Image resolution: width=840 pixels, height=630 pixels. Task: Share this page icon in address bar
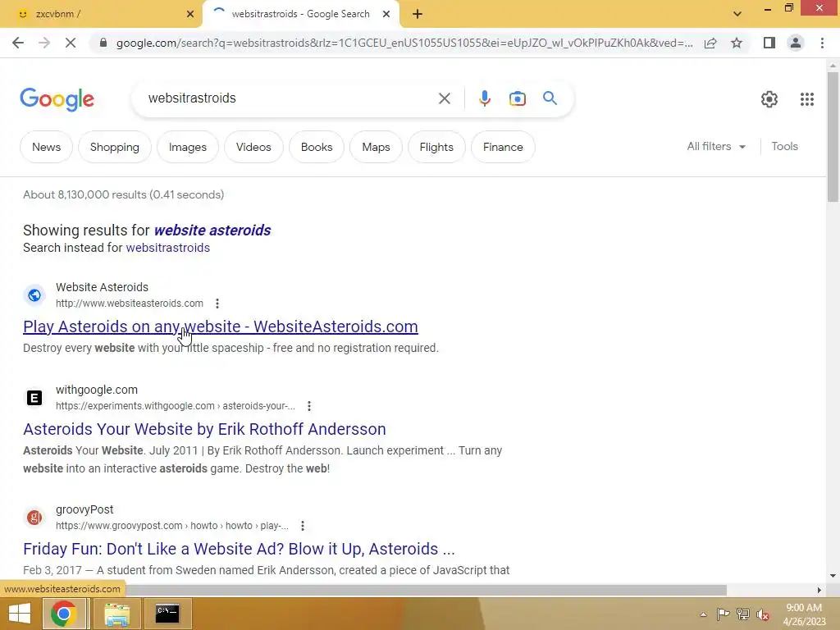click(x=710, y=43)
